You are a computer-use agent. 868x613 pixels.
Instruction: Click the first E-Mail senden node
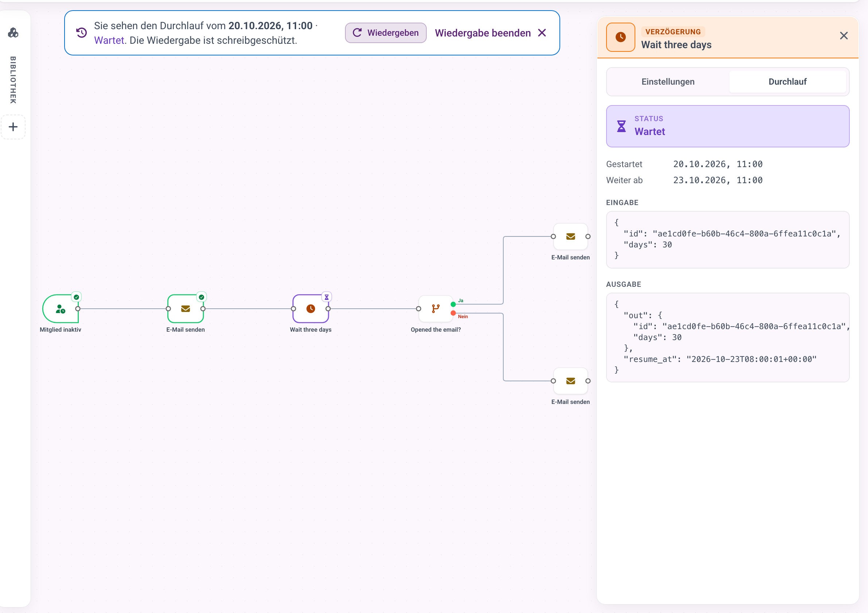(185, 309)
